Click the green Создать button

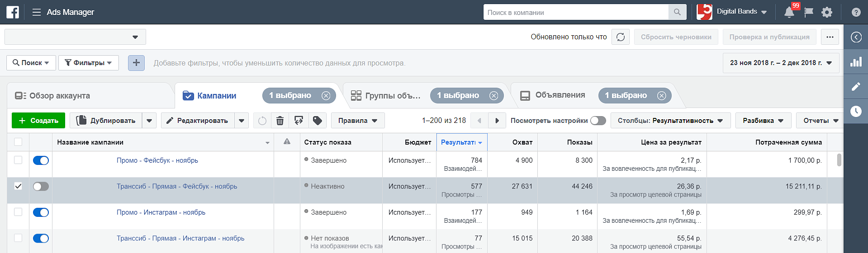(x=38, y=121)
